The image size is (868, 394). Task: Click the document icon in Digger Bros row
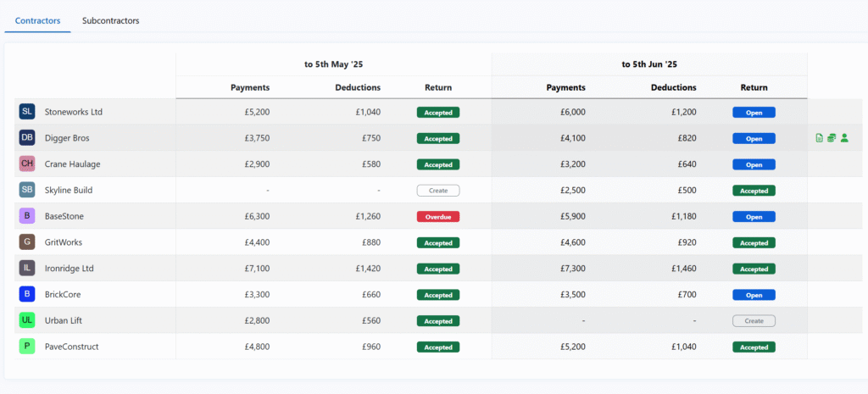click(819, 138)
